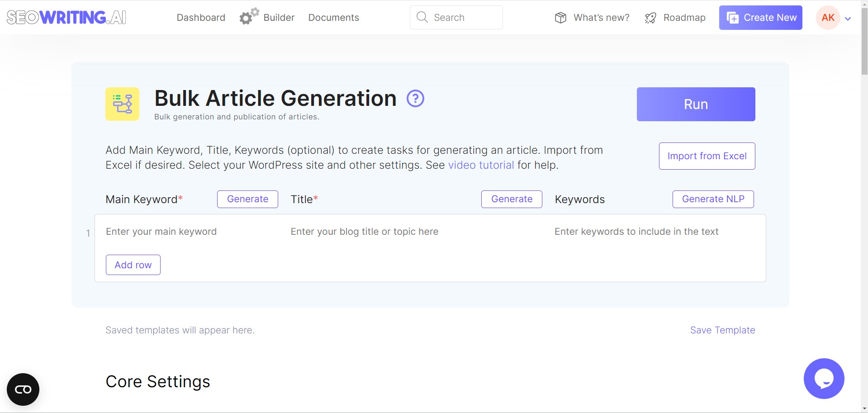Click Generate button for Title
Image resolution: width=868 pixels, height=413 pixels.
pos(512,199)
